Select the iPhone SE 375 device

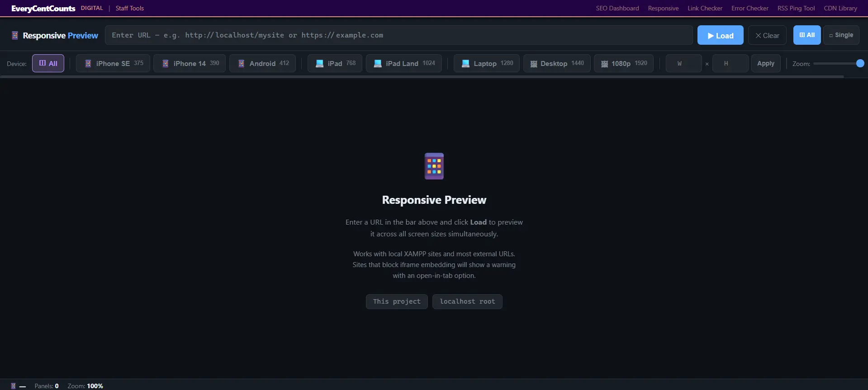pos(113,63)
